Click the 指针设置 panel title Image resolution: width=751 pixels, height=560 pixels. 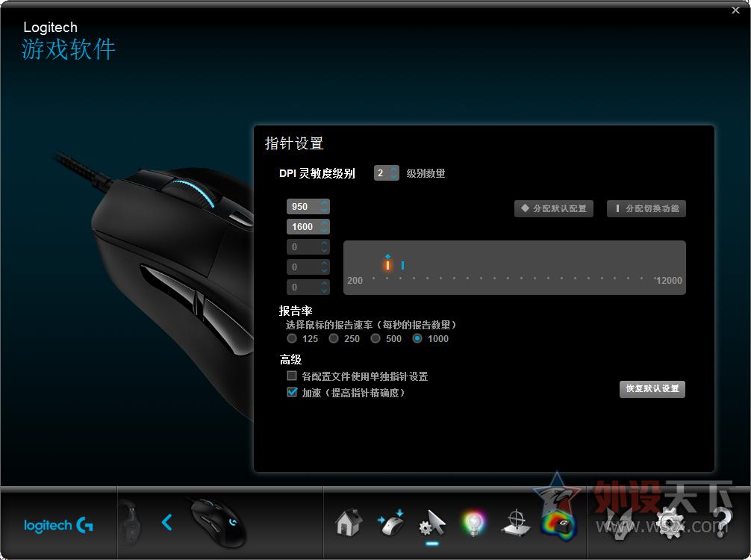294,143
